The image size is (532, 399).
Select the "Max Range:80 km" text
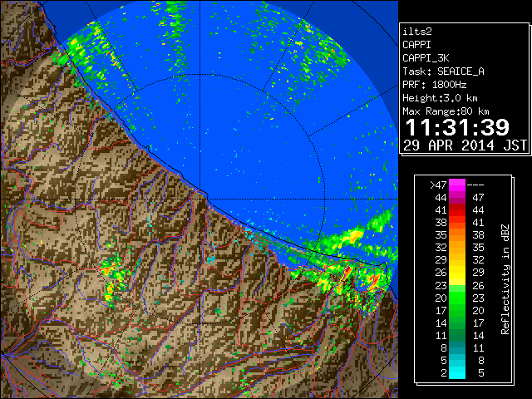point(446,111)
